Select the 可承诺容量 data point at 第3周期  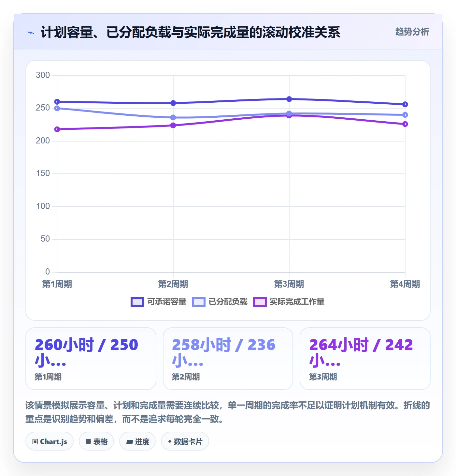[x=289, y=99]
